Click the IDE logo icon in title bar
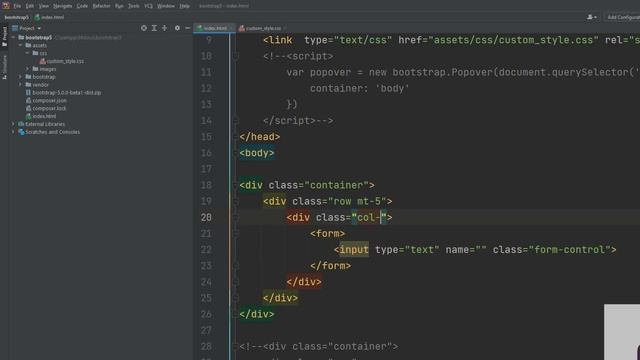Viewport: 640px width, 360px height. [6, 6]
